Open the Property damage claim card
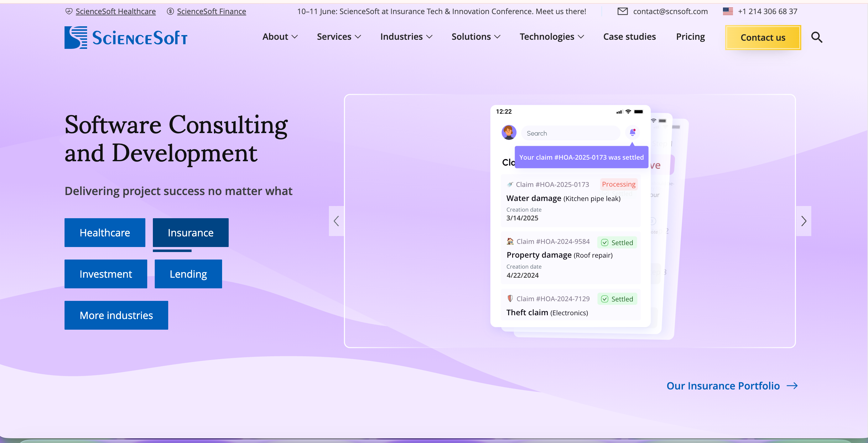This screenshot has height=443, width=868. 571,258
